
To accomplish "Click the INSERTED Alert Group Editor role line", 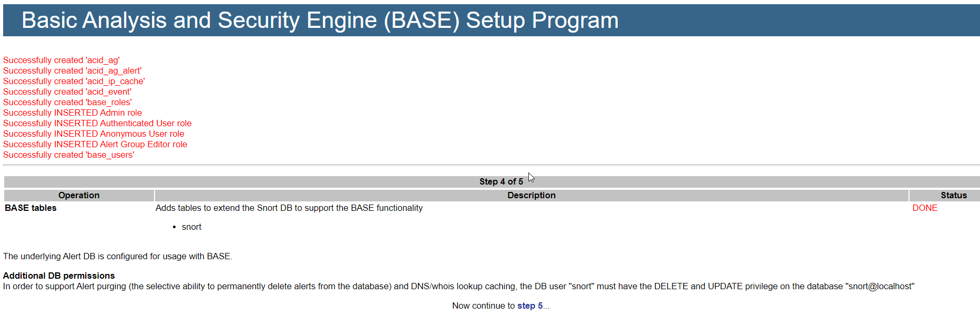I will click(x=95, y=144).
